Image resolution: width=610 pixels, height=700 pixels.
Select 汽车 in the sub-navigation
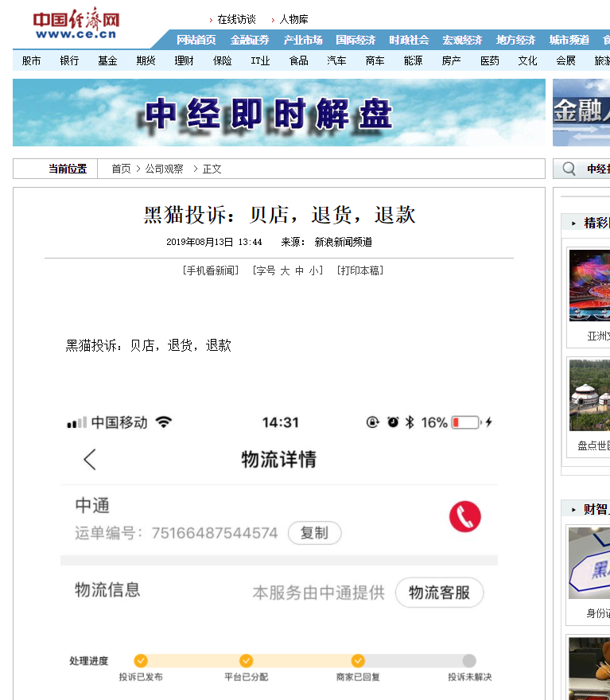click(336, 60)
